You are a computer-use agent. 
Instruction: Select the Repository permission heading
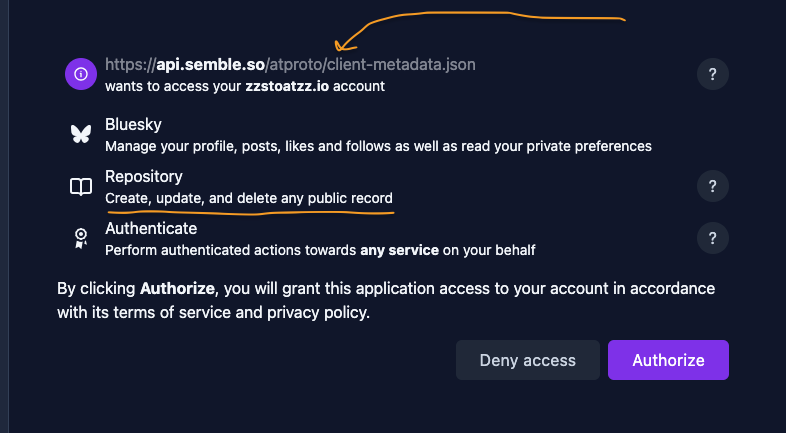click(x=143, y=177)
